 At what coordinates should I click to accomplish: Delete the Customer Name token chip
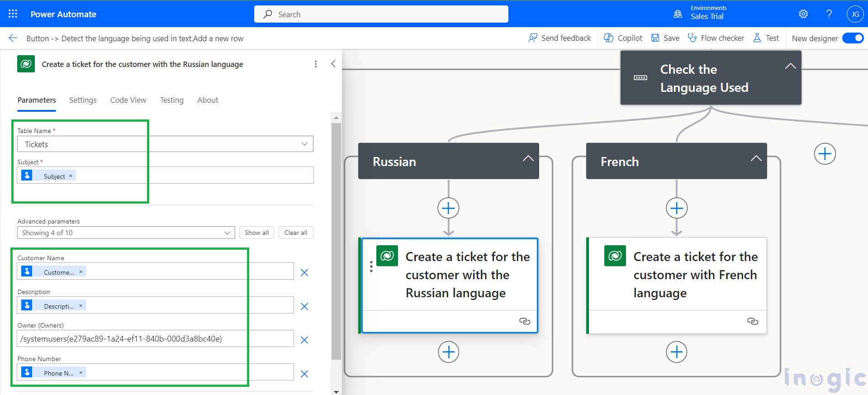(x=81, y=271)
